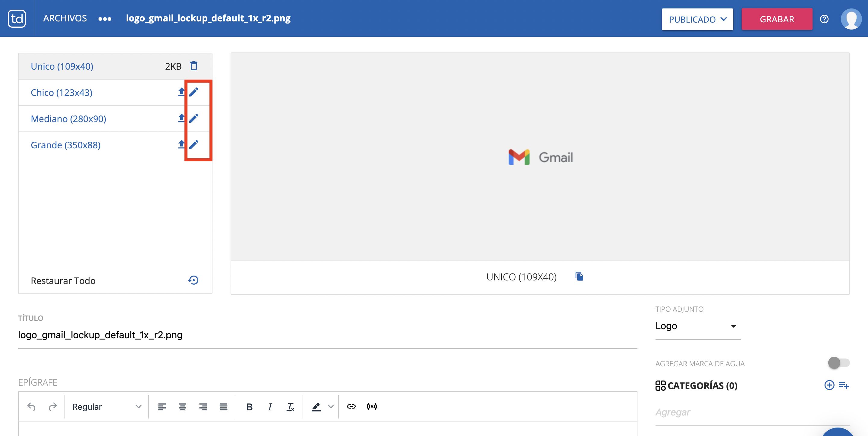Click the 2KB file size text

tap(173, 66)
